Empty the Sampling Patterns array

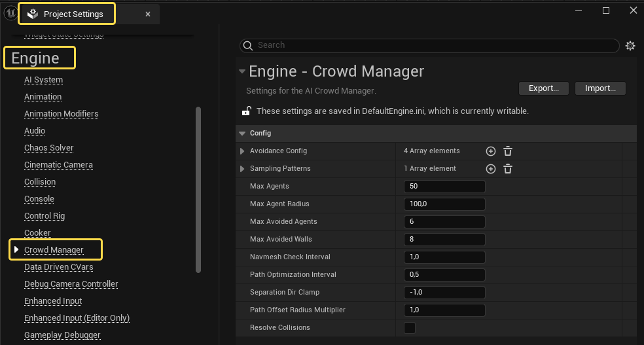click(x=508, y=169)
